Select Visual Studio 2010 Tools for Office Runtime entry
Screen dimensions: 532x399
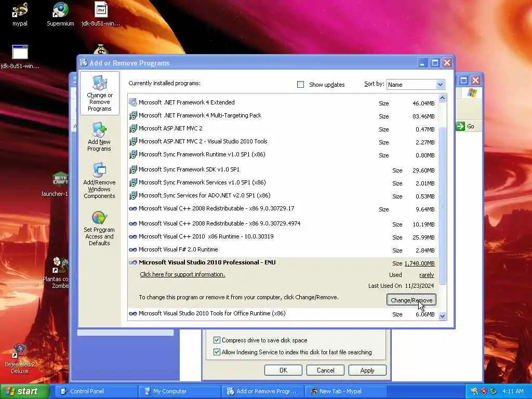(283, 313)
